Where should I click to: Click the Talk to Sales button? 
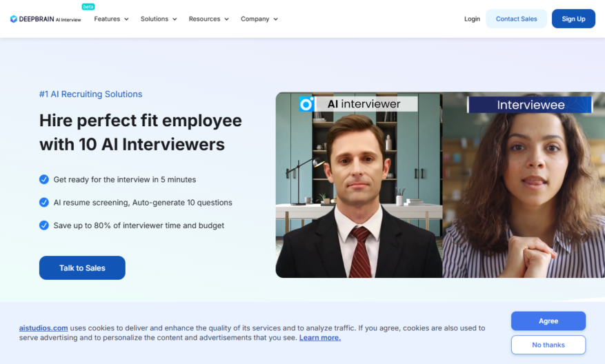[x=82, y=267]
